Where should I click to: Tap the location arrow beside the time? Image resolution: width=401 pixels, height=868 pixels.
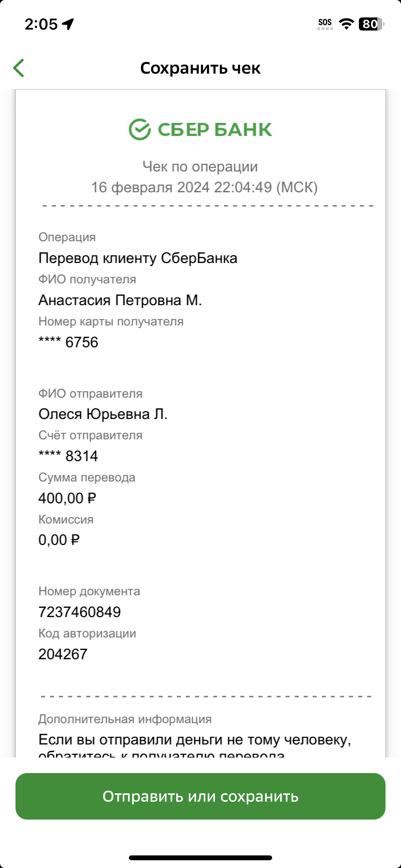(68, 24)
